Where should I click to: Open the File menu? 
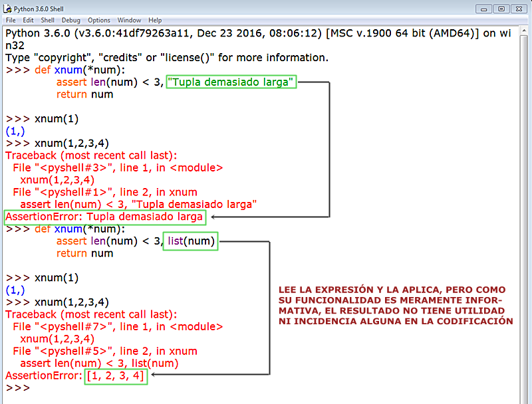11,20
